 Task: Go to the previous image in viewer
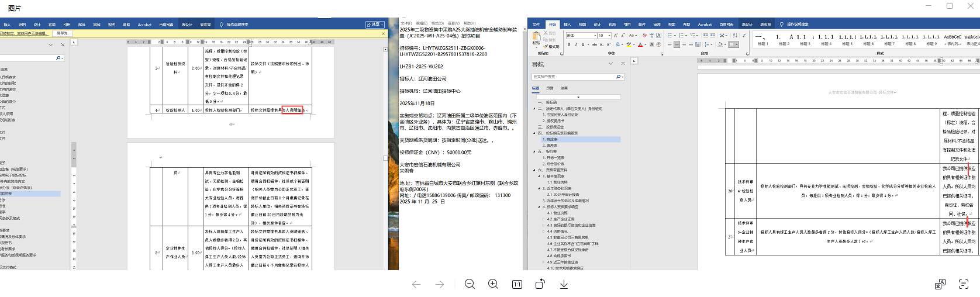[416, 284]
